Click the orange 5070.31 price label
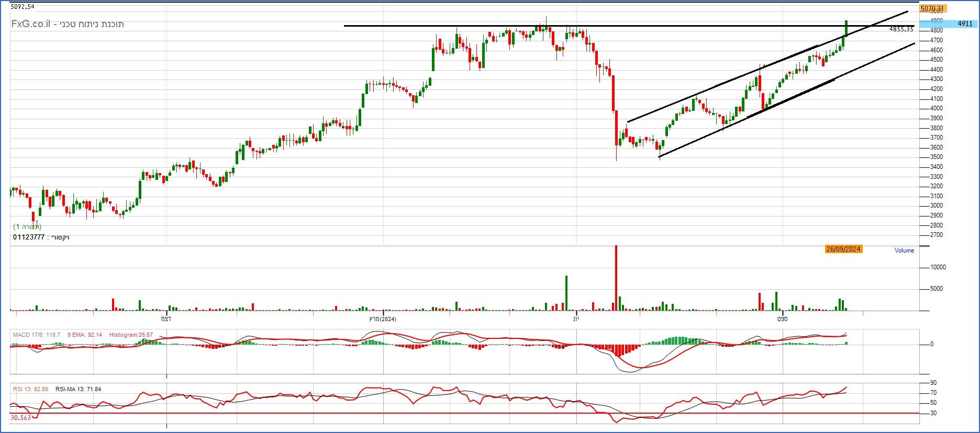 click(932, 9)
